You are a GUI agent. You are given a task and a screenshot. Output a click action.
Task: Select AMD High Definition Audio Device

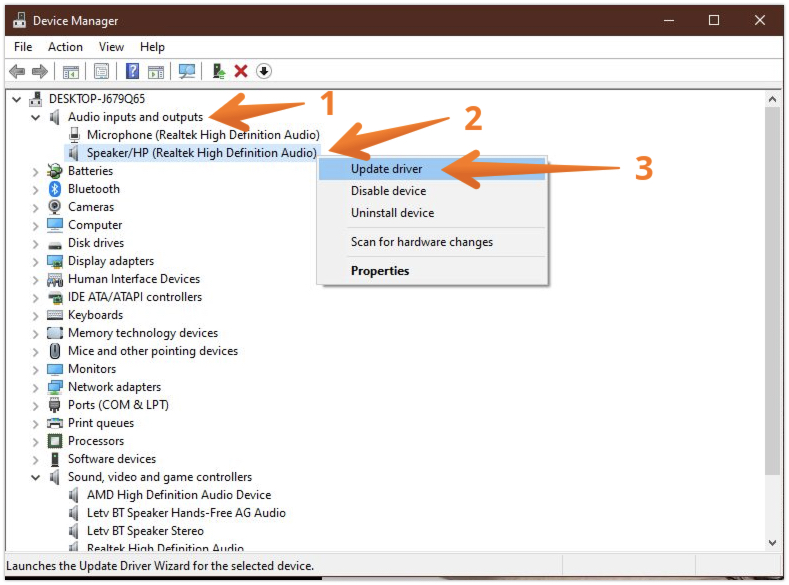coord(179,495)
